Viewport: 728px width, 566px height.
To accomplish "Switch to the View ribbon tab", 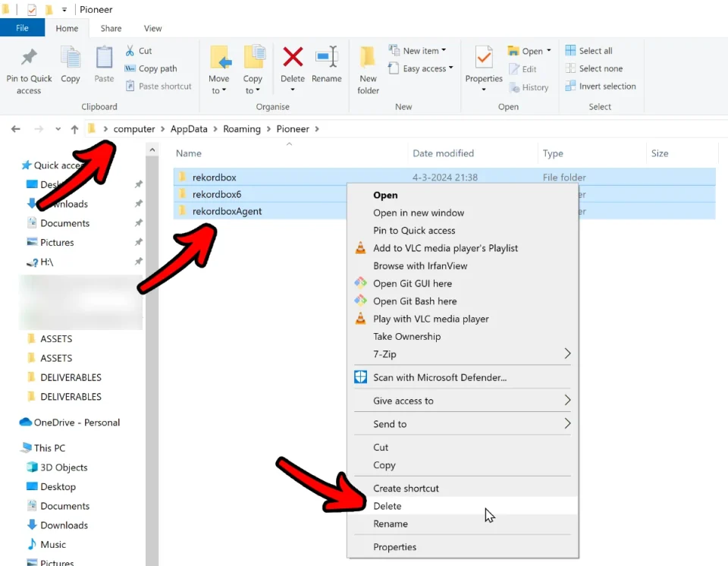I will (x=152, y=28).
